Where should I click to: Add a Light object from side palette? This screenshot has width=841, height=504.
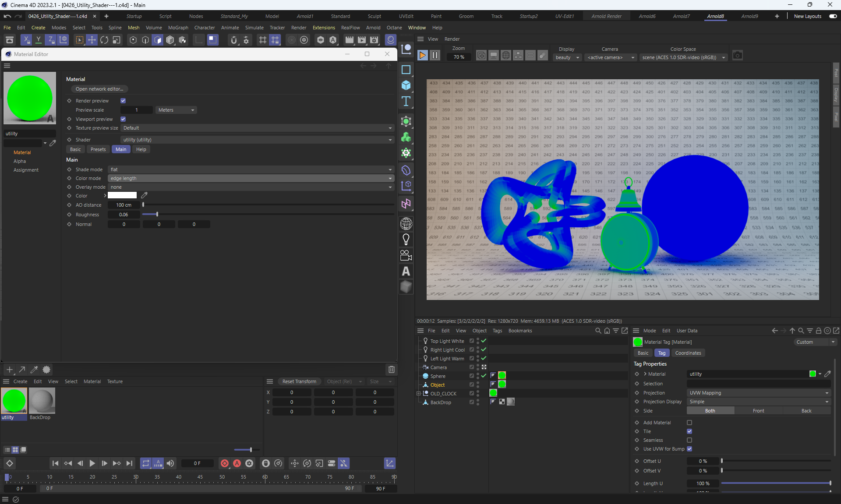click(x=406, y=240)
